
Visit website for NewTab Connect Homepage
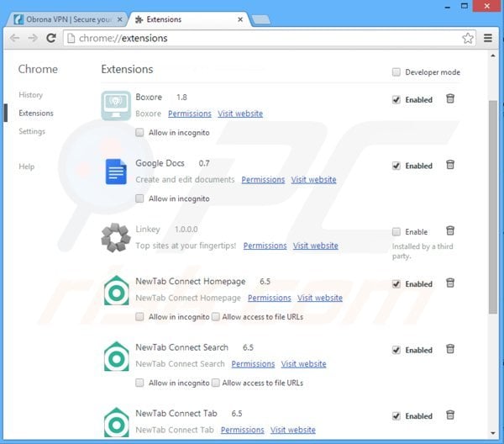click(x=320, y=298)
